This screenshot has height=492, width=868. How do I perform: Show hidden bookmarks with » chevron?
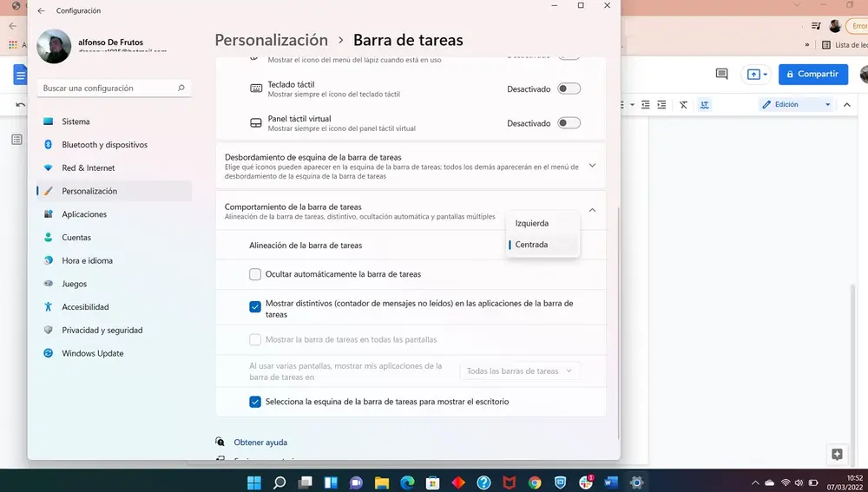[x=807, y=45]
